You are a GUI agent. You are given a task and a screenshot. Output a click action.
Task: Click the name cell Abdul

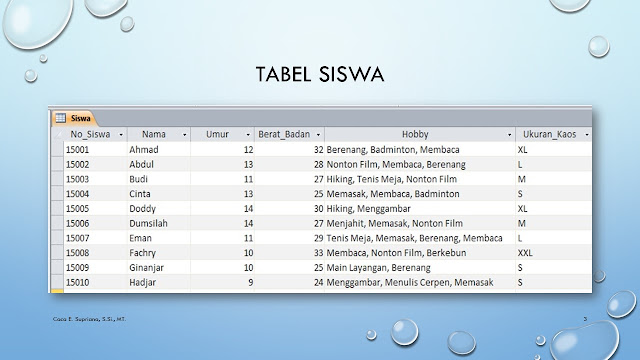coord(159,164)
